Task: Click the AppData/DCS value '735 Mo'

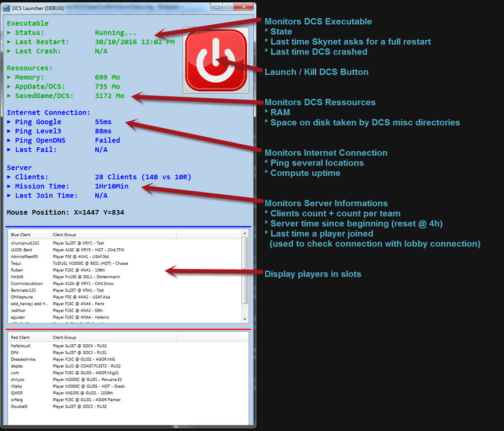Action: (107, 87)
